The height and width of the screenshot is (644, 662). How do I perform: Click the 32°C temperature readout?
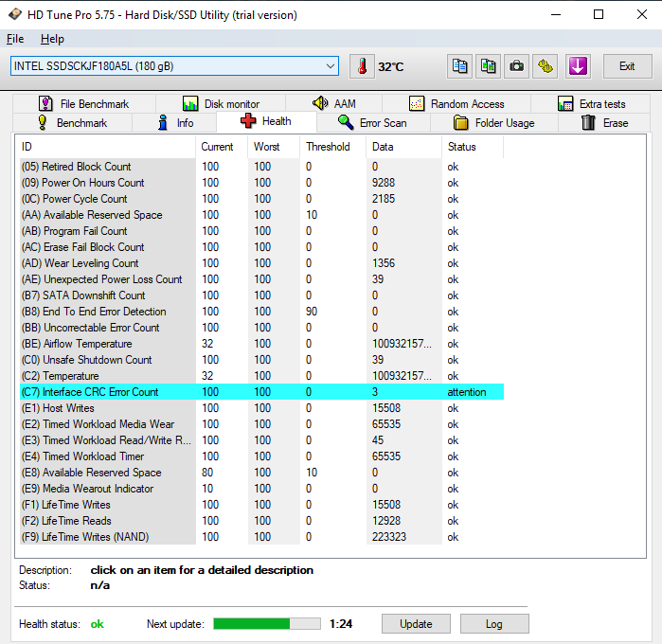(x=390, y=66)
